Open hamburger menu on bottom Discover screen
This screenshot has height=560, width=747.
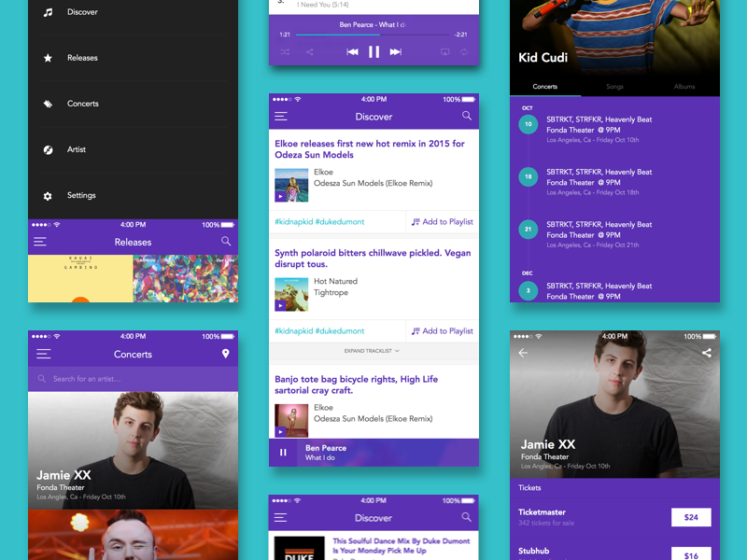281,518
